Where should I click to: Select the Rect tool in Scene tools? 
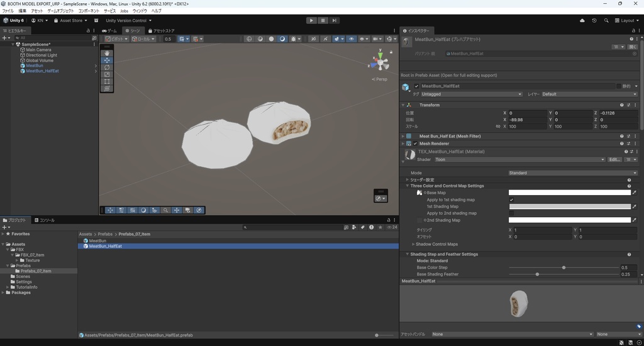point(107,81)
